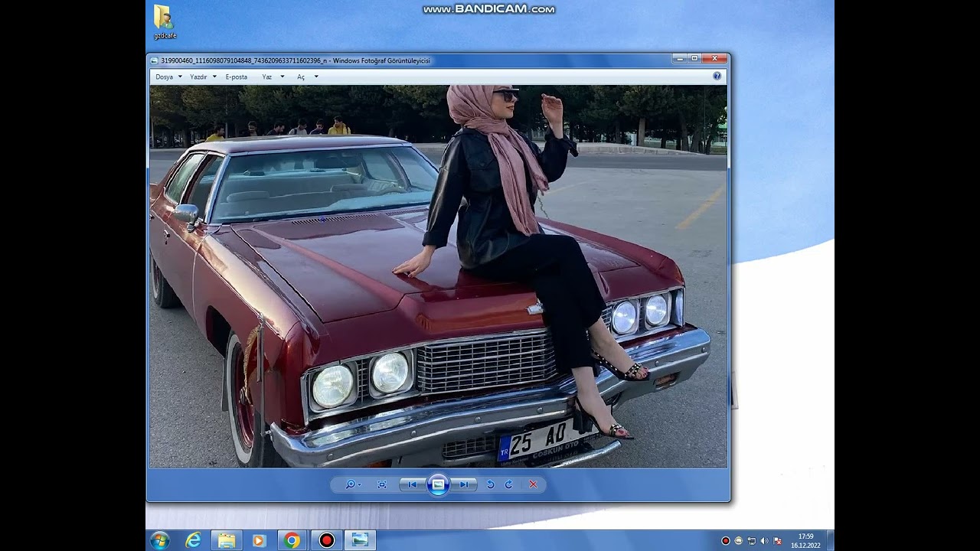Image resolution: width=980 pixels, height=551 pixels.
Task: Close the Photo Viewer window
Action: click(x=714, y=58)
